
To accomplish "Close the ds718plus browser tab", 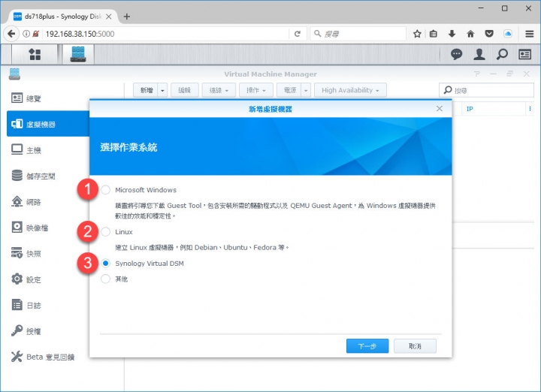I will [x=109, y=17].
